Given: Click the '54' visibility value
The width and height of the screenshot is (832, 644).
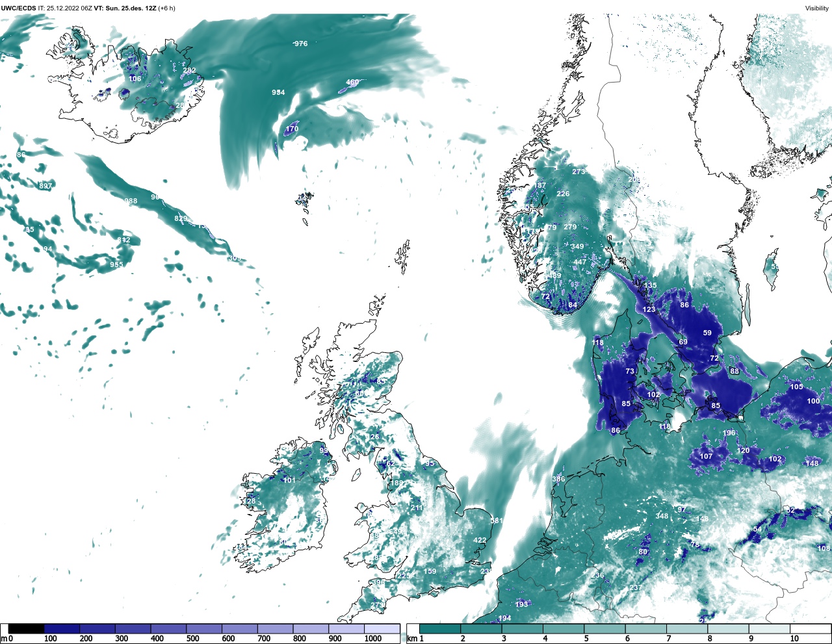Looking at the screenshot, I should coord(757,530).
